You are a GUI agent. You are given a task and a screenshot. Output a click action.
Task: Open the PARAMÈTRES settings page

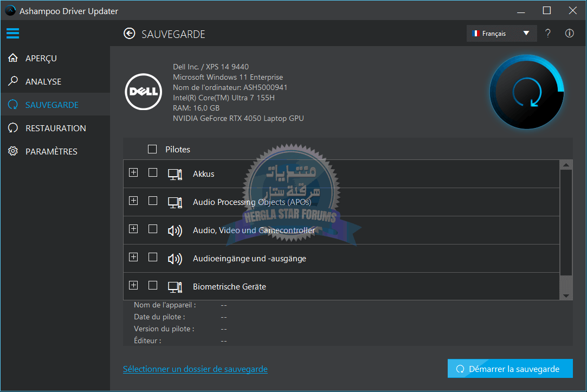[x=51, y=151]
